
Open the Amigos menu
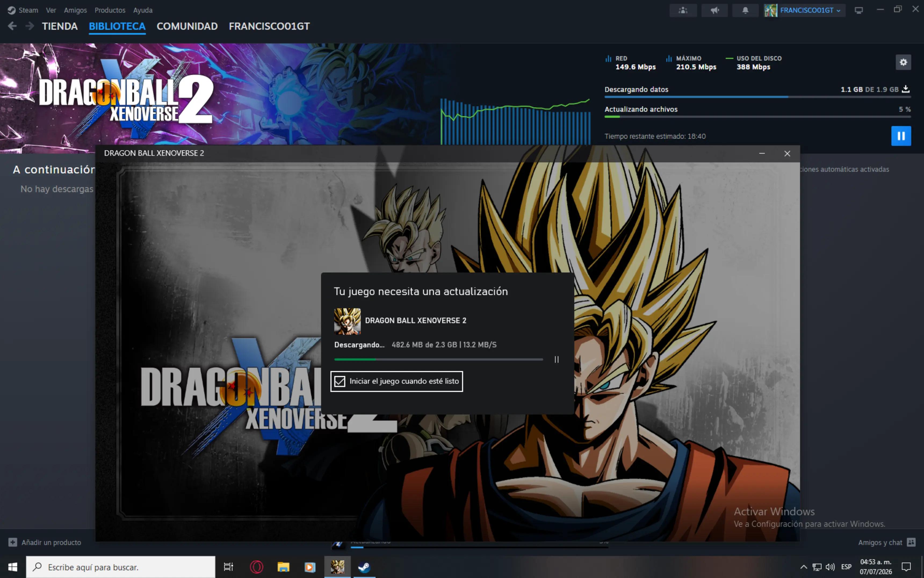tap(75, 10)
